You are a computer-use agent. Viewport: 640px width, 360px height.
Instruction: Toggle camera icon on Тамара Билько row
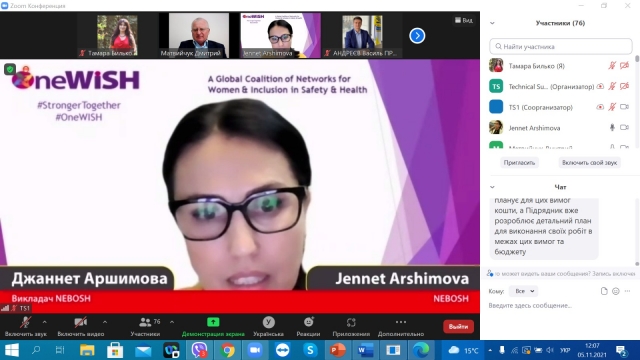pyautogui.click(x=624, y=66)
